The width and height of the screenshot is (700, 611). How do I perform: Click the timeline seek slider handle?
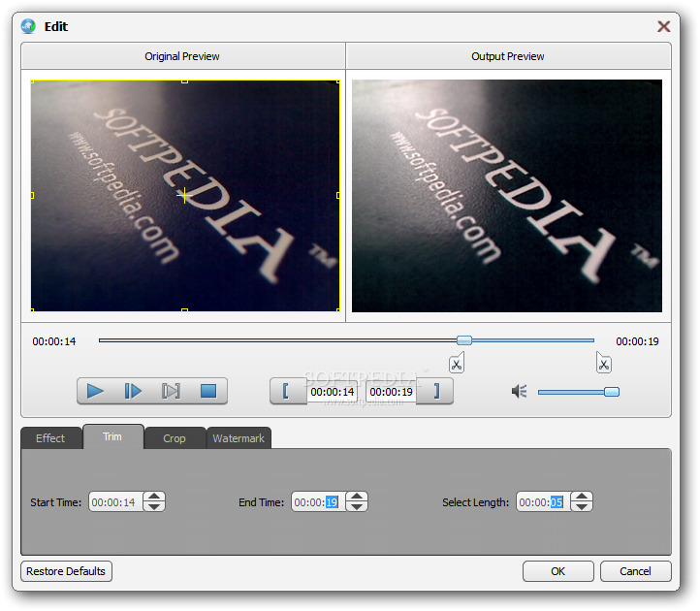tap(464, 340)
